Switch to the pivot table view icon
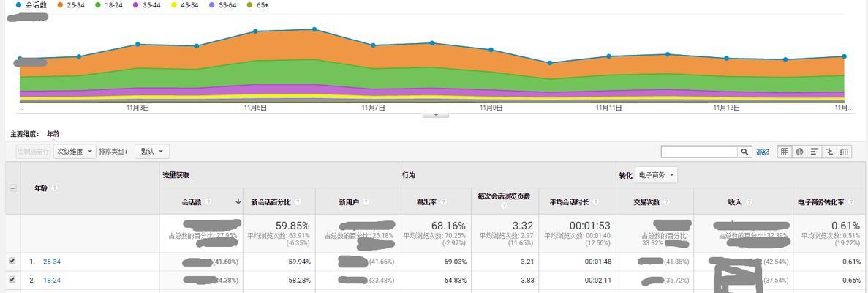This screenshot has width=868, height=293. point(844,152)
